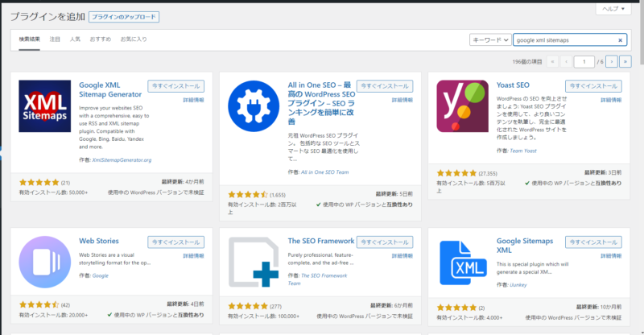Image resolution: width=644 pixels, height=335 pixels.
Task: Open the キーワード search type dropdown
Action: coord(490,40)
